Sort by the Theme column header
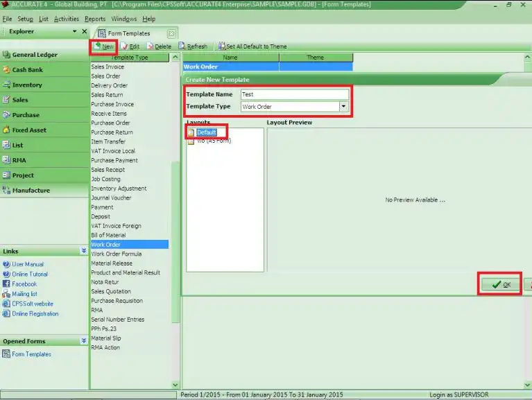The width and height of the screenshot is (532, 400). click(316, 58)
